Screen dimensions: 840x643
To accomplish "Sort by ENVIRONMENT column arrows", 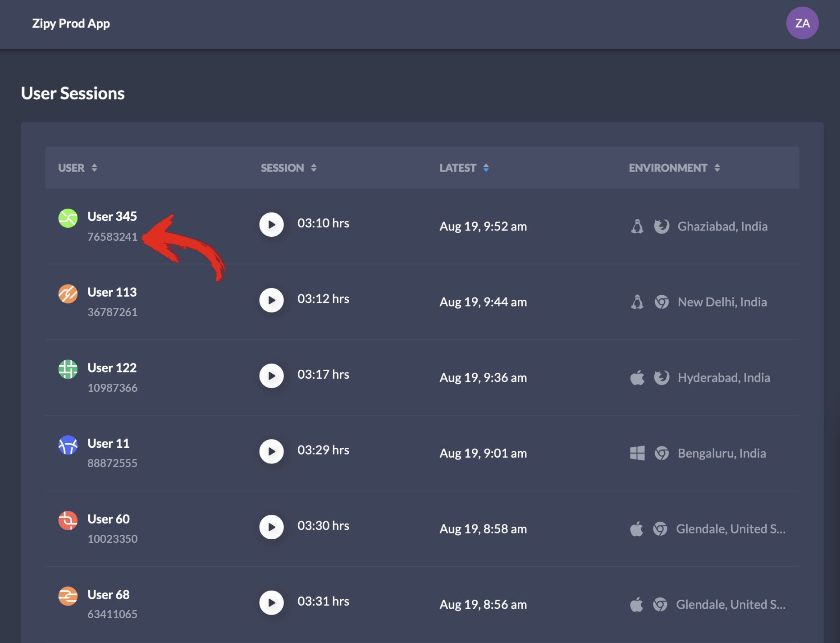I will coord(717,168).
